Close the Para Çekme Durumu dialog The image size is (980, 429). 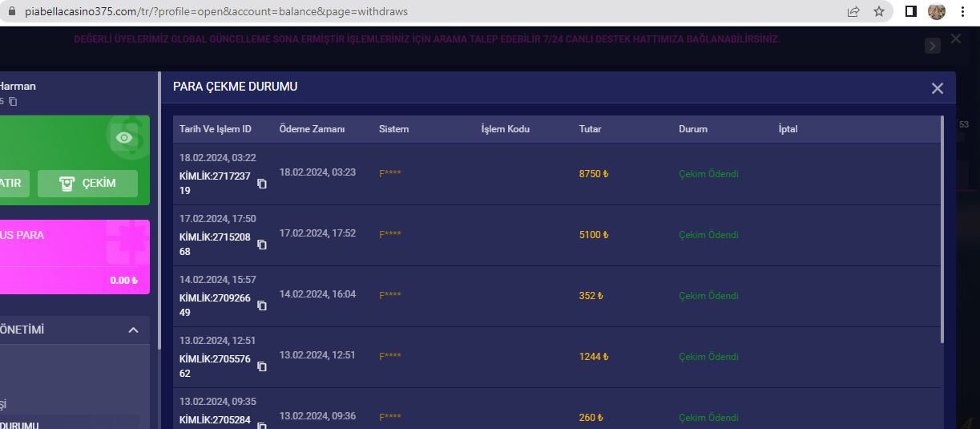(x=938, y=88)
